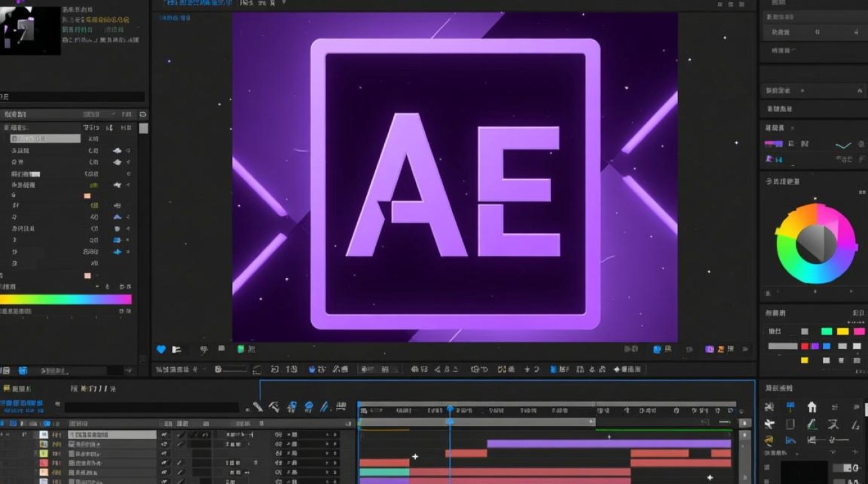
Task: Switch to the composition tab at the timeline's top left
Action: (x=15, y=388)
